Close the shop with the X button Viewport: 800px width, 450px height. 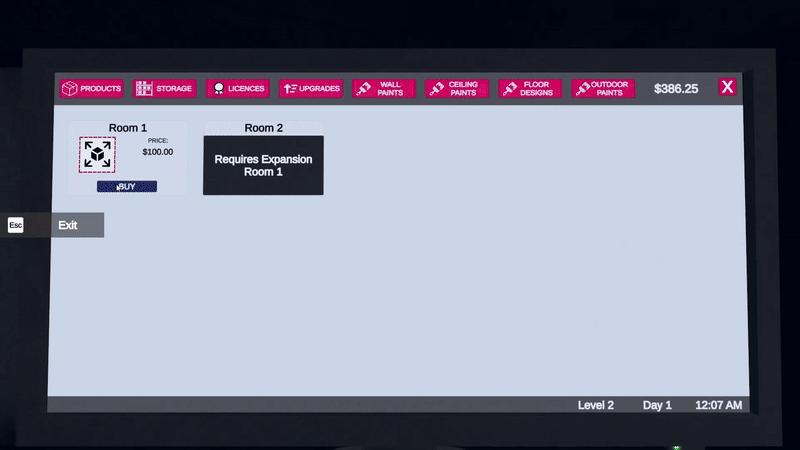pos(727,87)
